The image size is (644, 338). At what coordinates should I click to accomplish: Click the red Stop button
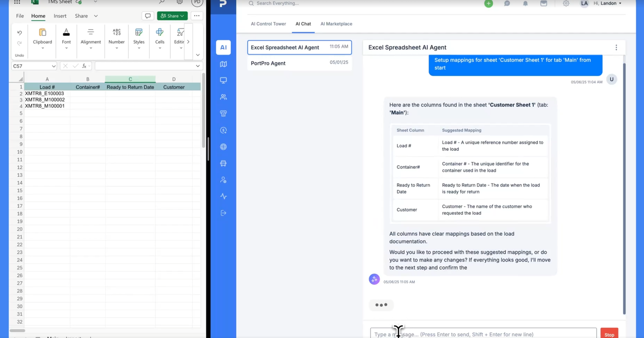(609, 334)
